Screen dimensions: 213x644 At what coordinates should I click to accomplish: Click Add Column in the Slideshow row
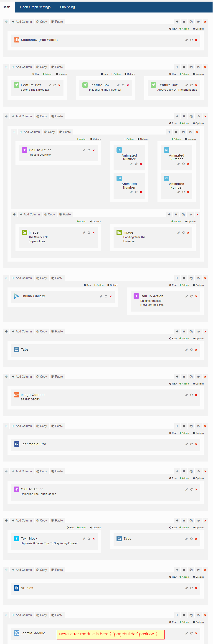click(x=22, y=22)
